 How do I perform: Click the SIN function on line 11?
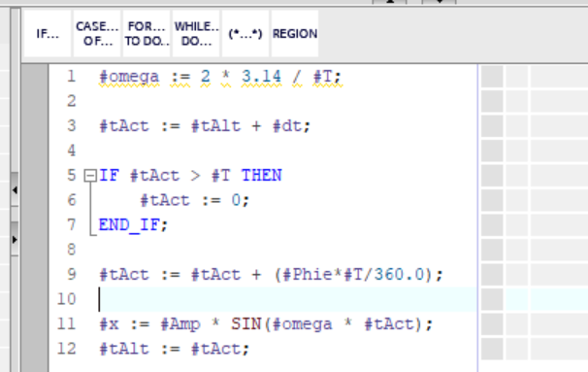point(246,324)
